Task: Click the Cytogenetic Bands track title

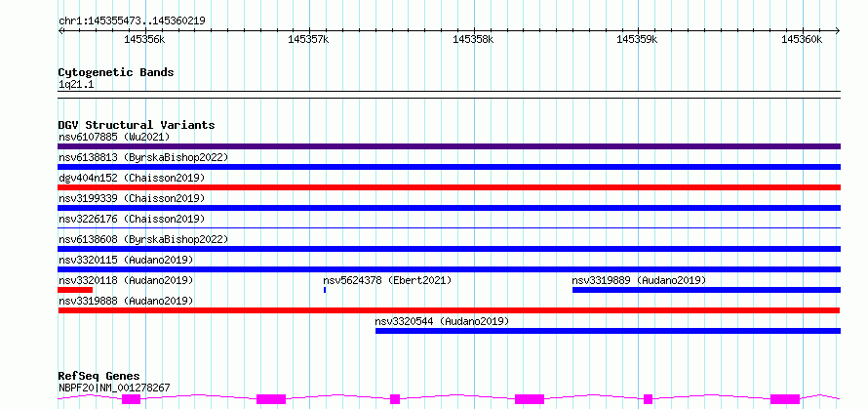Action: coord(116,72)
